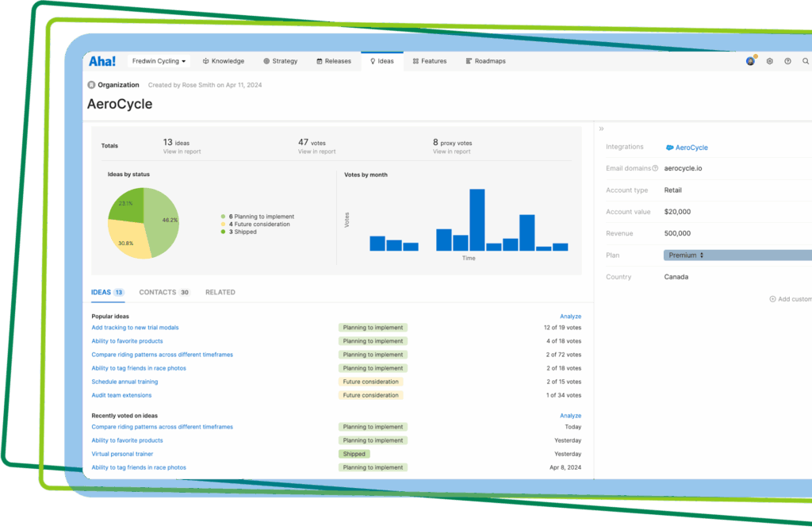Image resolution: width=812 pixels, height=530 pixels.
Task: Click the '3 Shipped' legend entry
Action: coord(239,232)
